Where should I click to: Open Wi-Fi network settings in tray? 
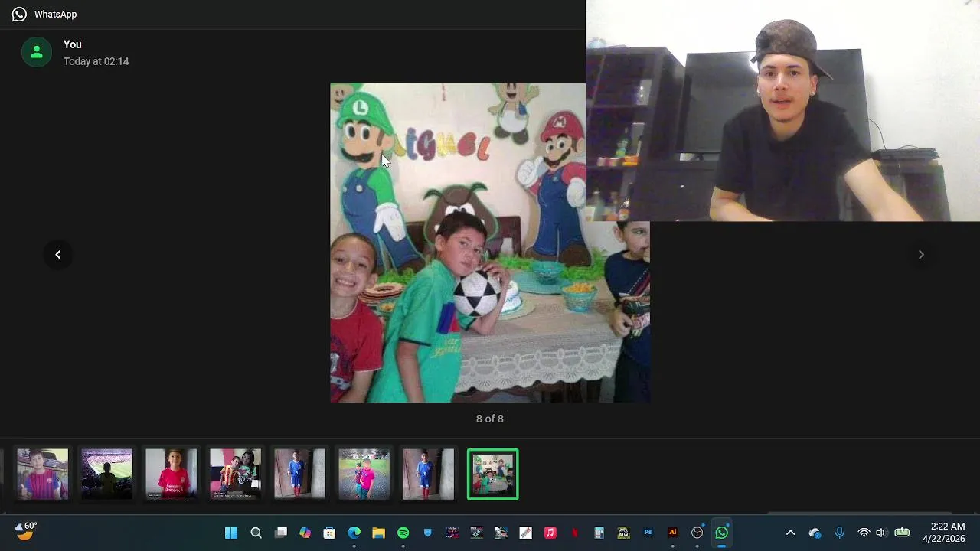[864, 533]
